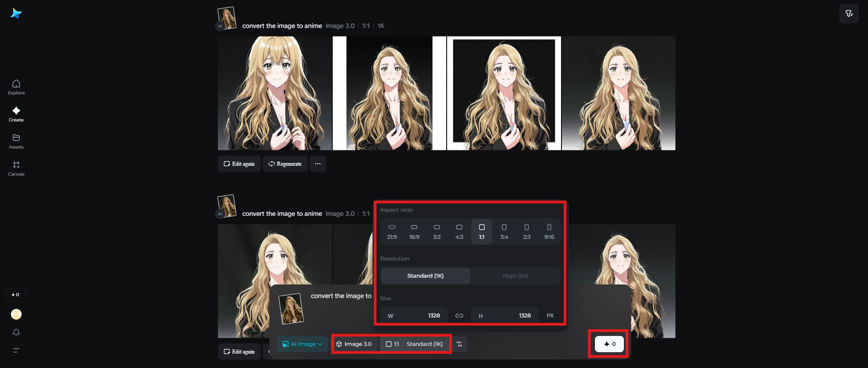Image resolution: width=868 pixels, height=368 pixels.
Task: Select the 3:4 aspect ratio
Action: 504,232
